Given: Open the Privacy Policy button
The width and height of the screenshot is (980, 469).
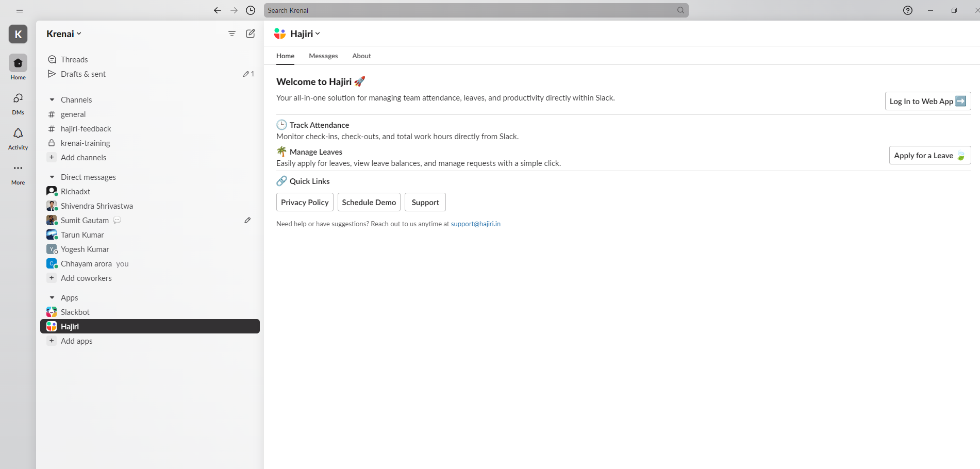Looking at the screenshot, I should click(305, 202).
